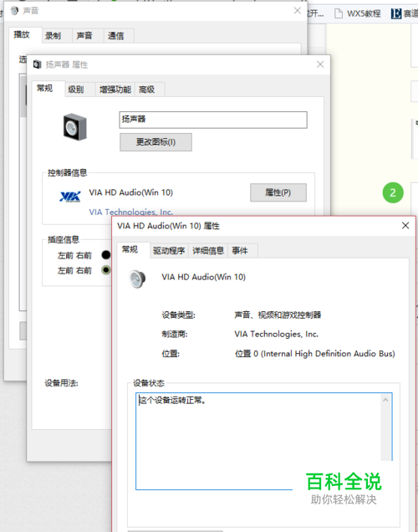
Task: Click the VIA HD Audio speaker icon
Action: coord(137,279)
